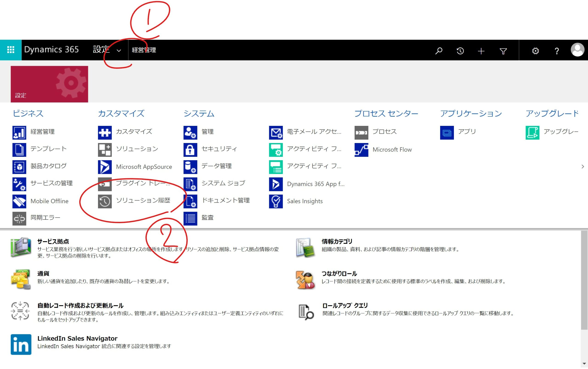Click the 自動レコード作成 arrows icon
Image resolution: width=588 pixels, height=369 pixels.
20,311
